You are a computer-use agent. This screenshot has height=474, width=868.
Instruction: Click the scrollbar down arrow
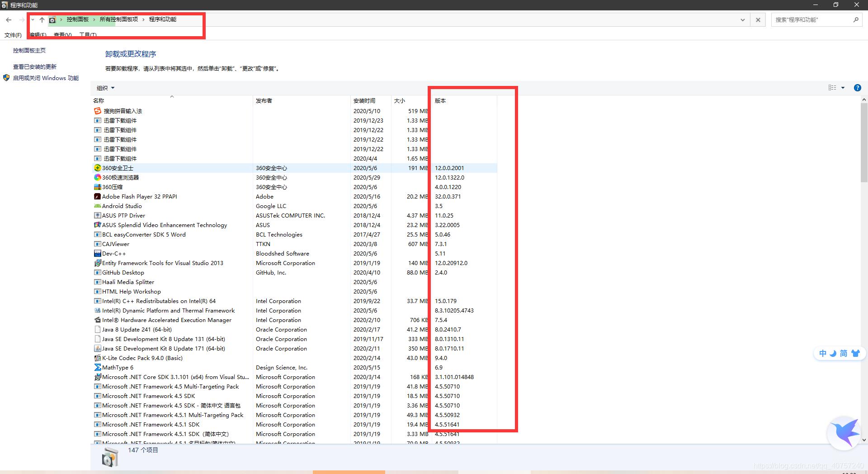click(x=864, y=440)
